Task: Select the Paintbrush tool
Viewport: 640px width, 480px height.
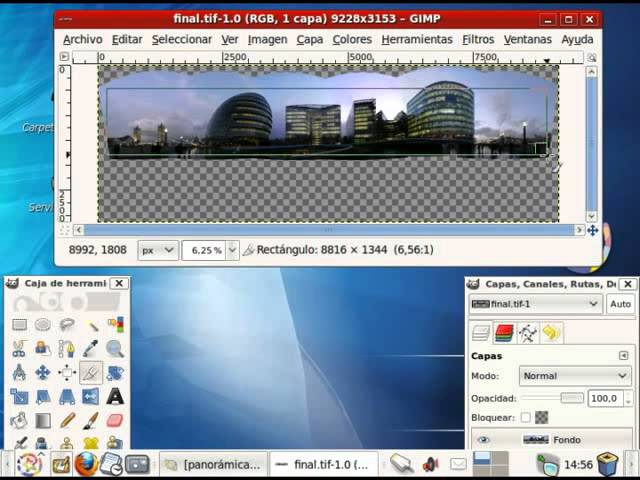Action: [91, 421]
